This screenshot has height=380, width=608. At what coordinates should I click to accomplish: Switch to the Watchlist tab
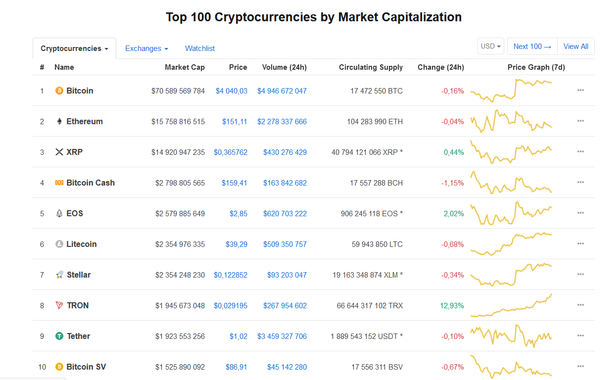200,48
